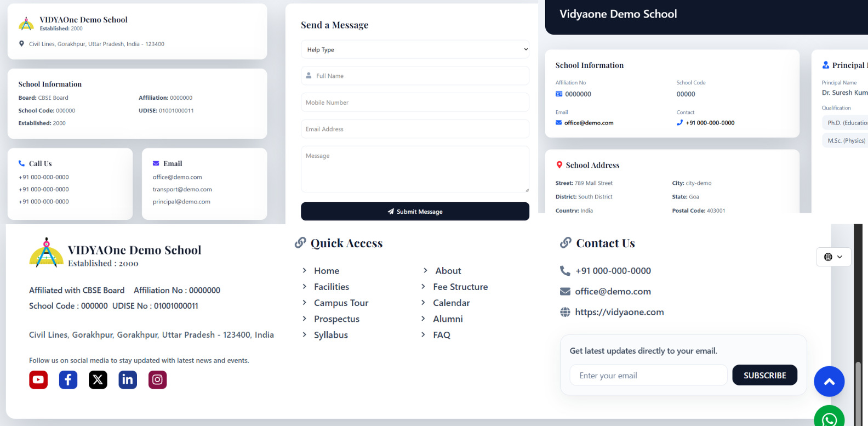The height and width of the screenshot is (426, 868).
Task: Open the globe language selector dropdown
Action: [x=833, y=257]
